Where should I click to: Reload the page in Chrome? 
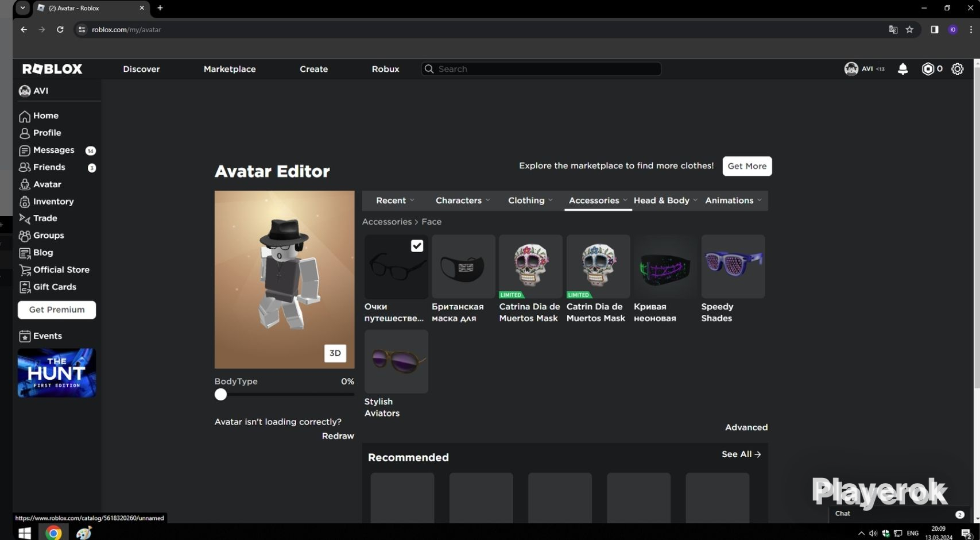(x=60, y=29)
